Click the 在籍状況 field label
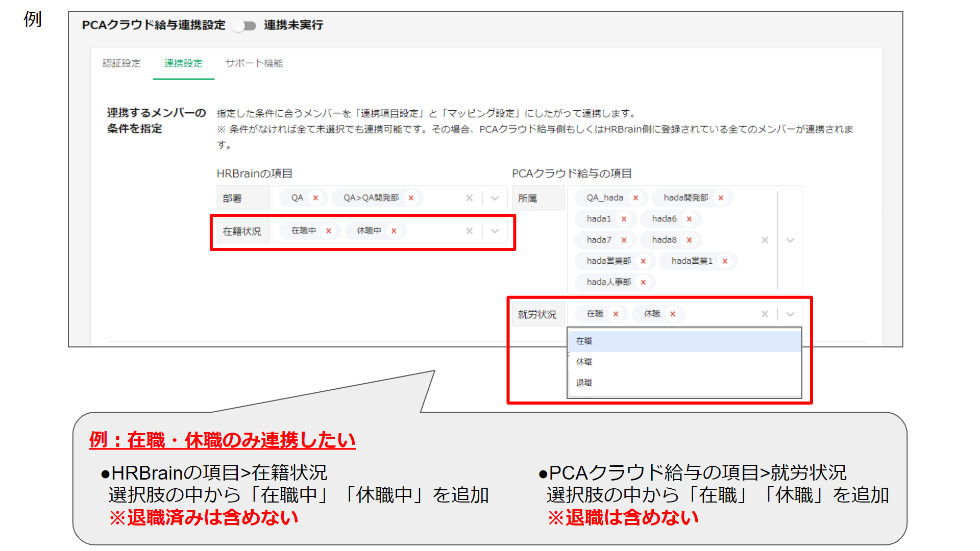 243,231
